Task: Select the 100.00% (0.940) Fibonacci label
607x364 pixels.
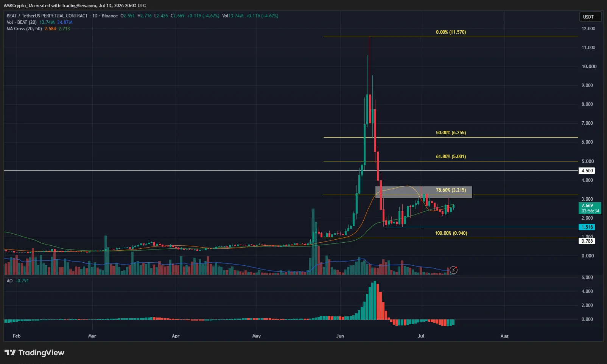Action: pyautogui.click(x=451, y=233)
